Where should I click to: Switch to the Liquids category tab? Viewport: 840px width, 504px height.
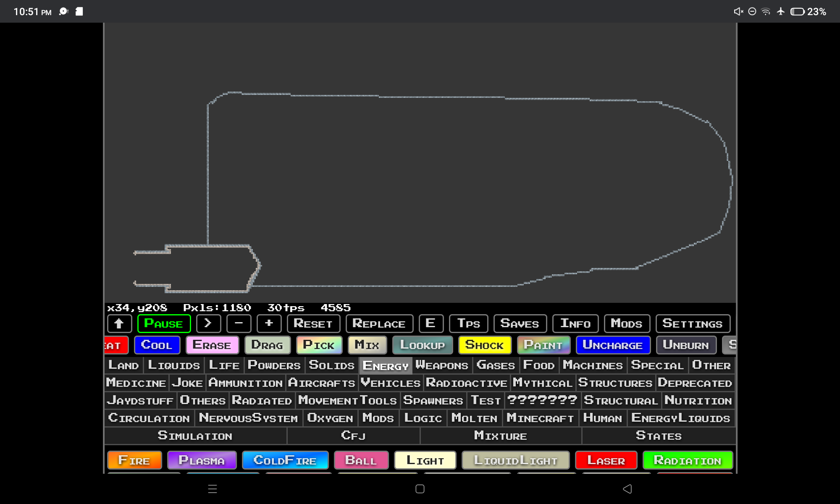(x=174, y=365)
